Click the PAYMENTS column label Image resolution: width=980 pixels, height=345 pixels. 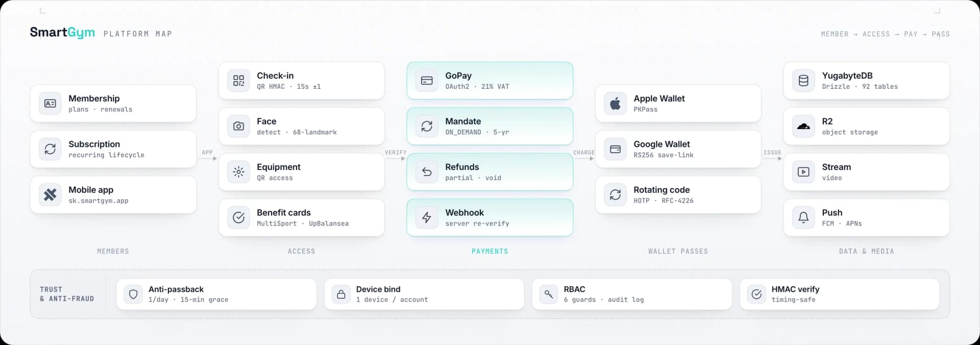point(489,251)
